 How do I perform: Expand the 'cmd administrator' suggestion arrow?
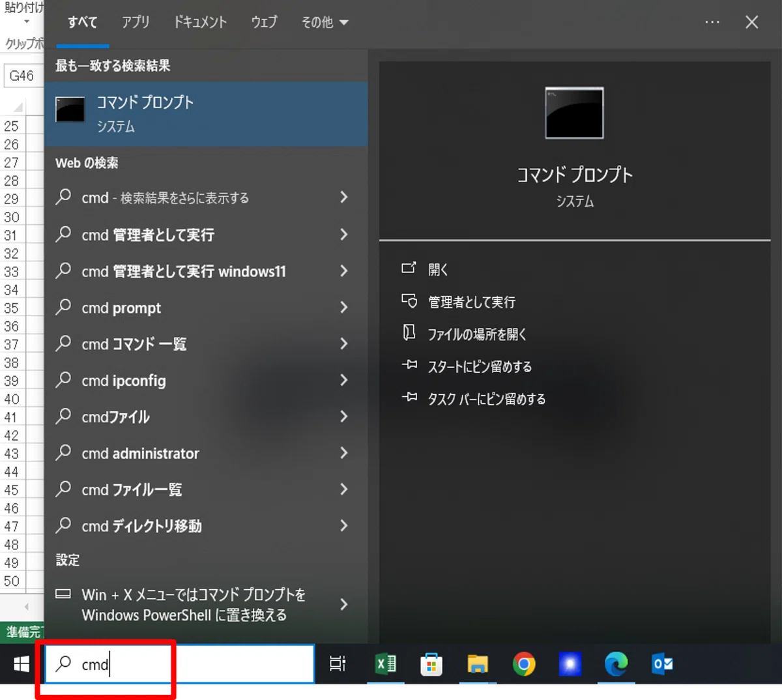click(344, 453)
